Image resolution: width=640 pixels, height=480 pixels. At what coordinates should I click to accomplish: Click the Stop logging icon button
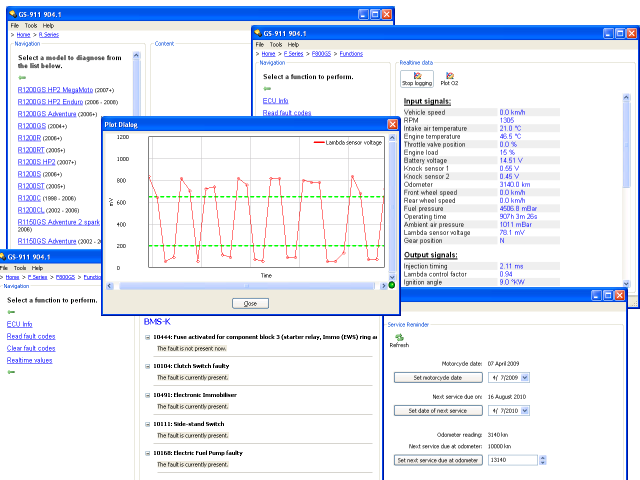[x=417, y=79]
